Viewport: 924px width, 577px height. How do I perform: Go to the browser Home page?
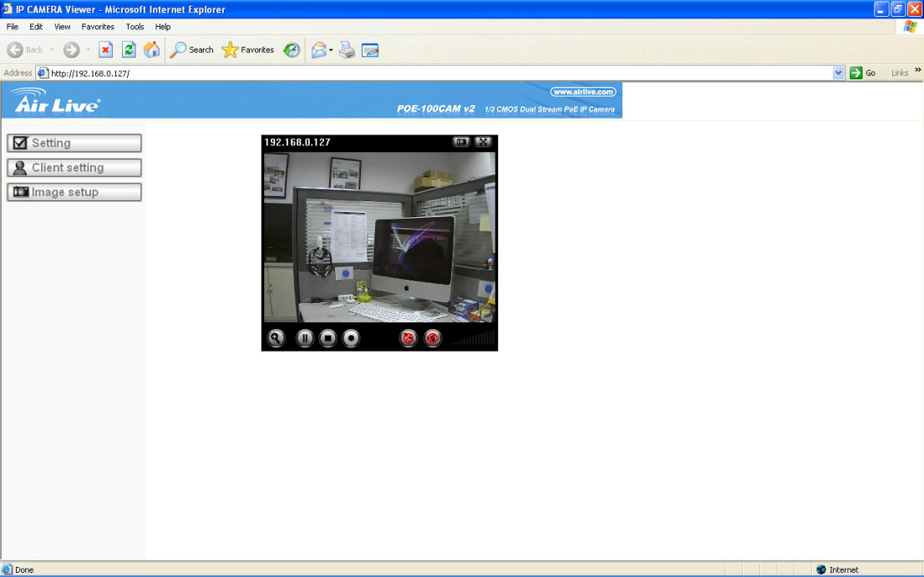click(x=151, y=50)
